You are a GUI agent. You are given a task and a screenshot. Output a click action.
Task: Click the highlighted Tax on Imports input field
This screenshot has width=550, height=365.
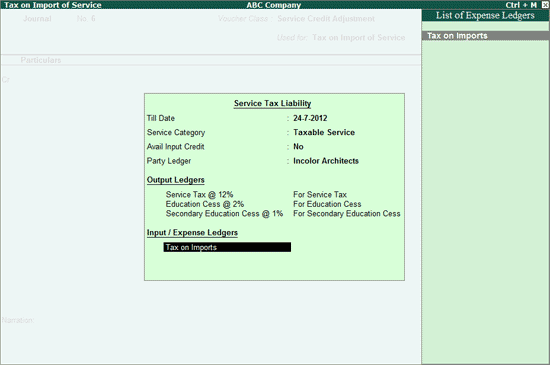[x=227, y=247]
